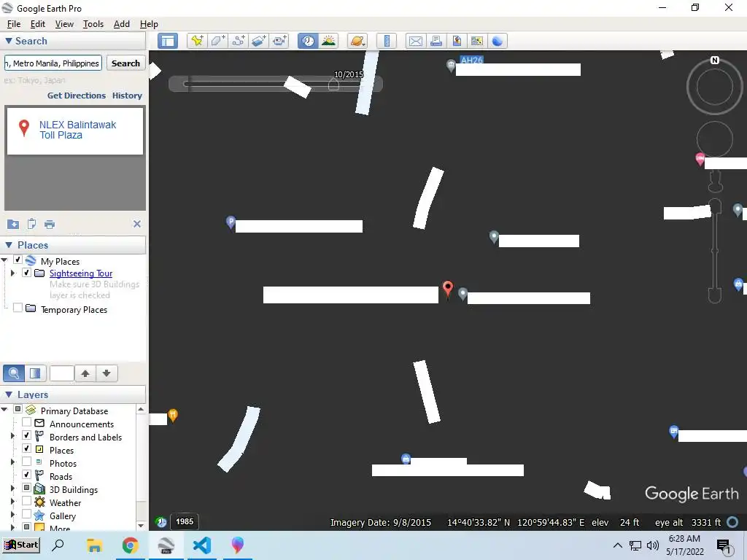This screenshot has height=560, width=747.
Task: Uncheck the Roads layer checkbox
Action: point(27,475)
